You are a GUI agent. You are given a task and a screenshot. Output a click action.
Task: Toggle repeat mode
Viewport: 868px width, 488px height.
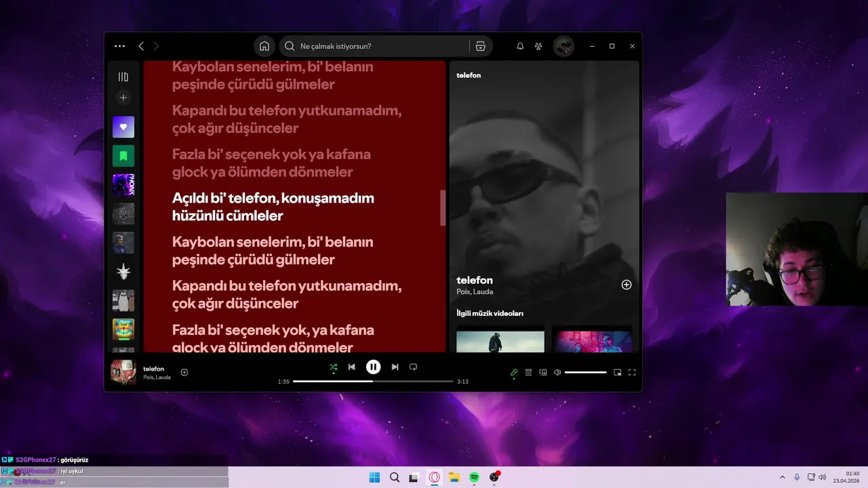coord(413,367)
